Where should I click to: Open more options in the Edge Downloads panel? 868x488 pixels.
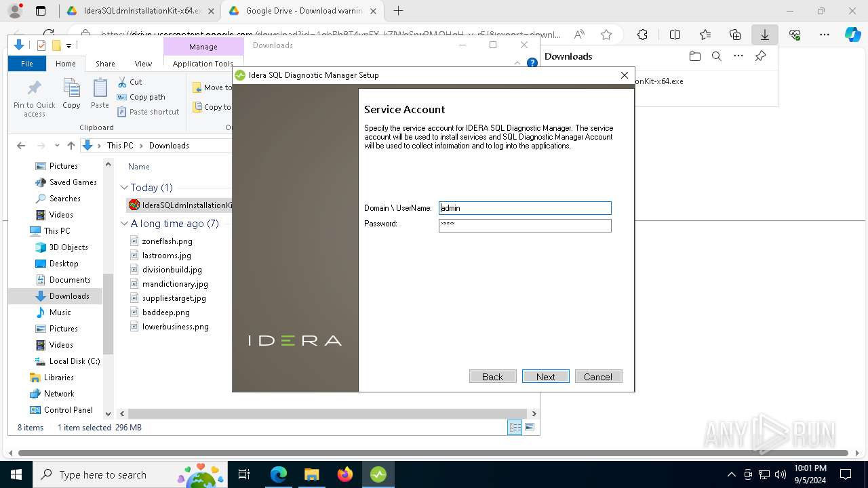coord(738,56)
